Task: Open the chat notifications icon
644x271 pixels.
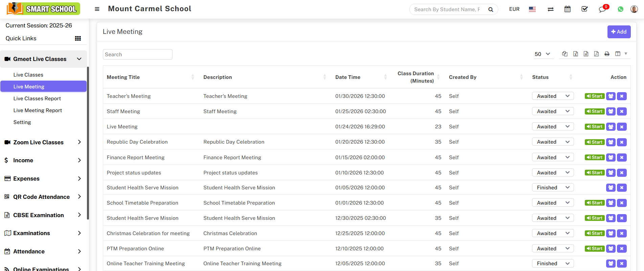Action: (602, 9)
